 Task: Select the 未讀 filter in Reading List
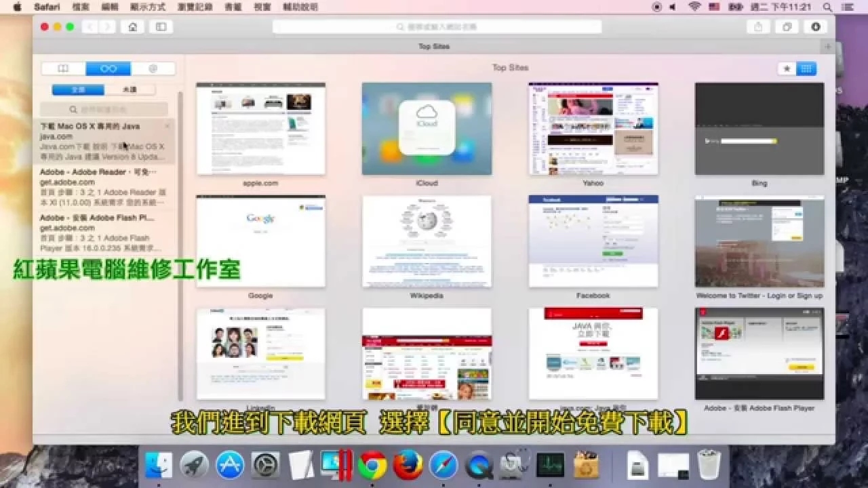130,89
